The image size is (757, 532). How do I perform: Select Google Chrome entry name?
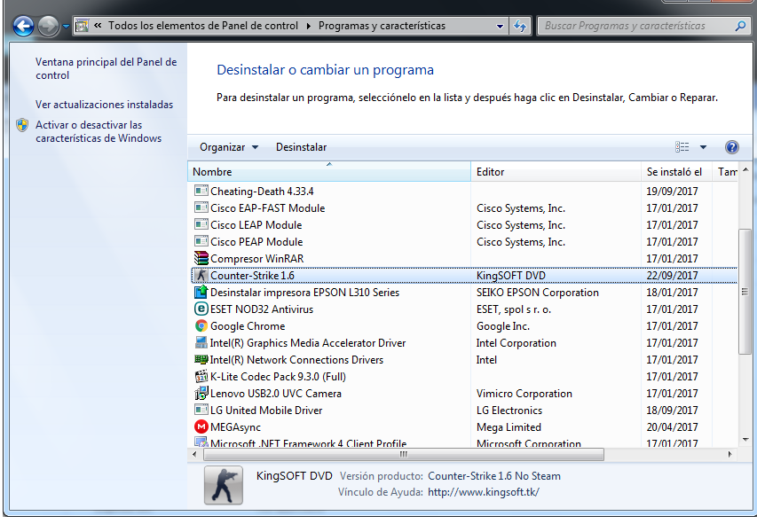point(248,326)
